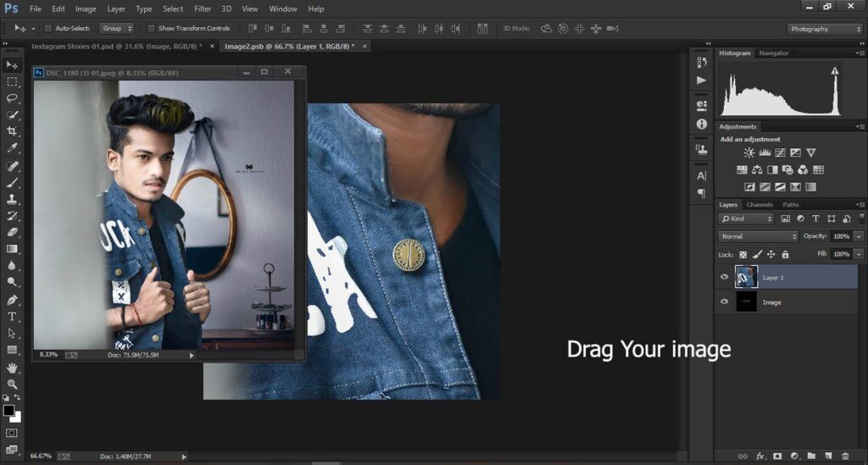
Task: Open the File menu
Action: coord(36,8)
